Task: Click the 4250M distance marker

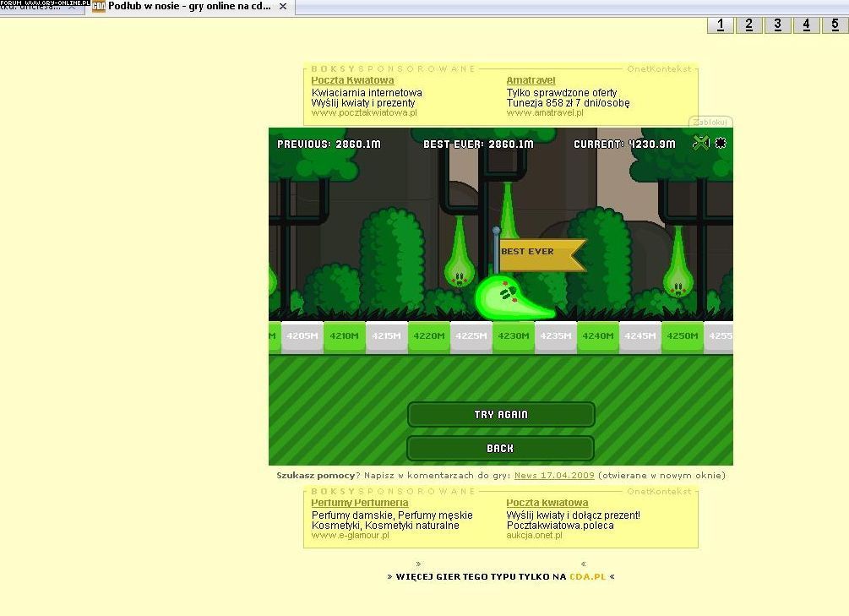Action: point(683,337)
